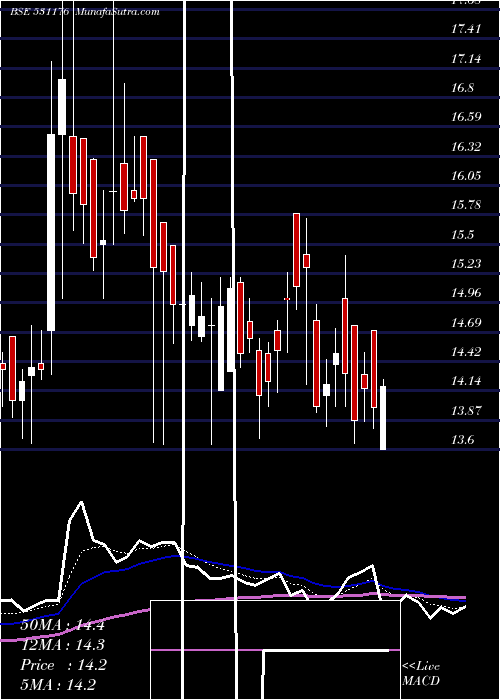Click the 14.42 price axis label
The width and height of the screenshot is (500, 700).
click(x=466, y=352)
